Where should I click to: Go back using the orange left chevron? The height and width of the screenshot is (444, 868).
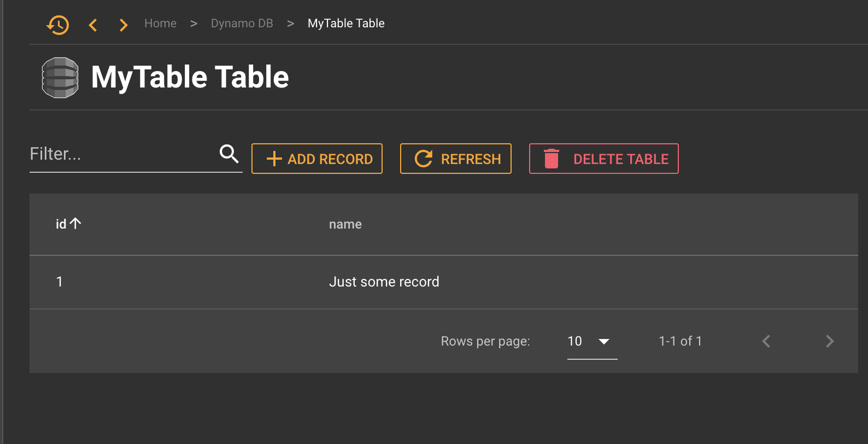pyautogui.click(x=93, y=25)
